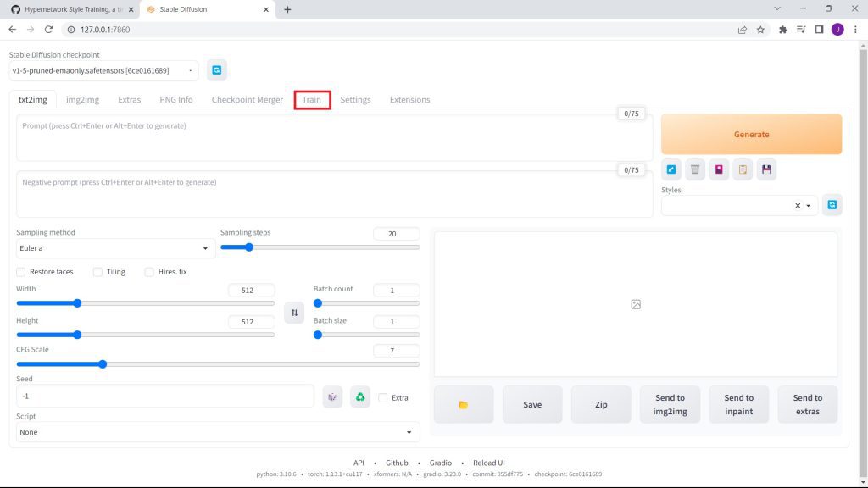868x488 pixels.
Task: Click the refresh checkpoint list icon
Action: point(217,70)
